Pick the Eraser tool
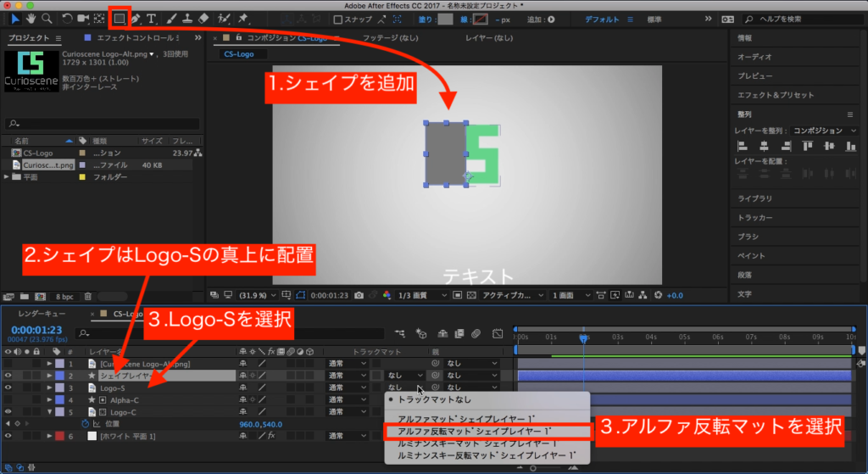The width and height of the screenshot is (868, 474). [x=203, y=18]
